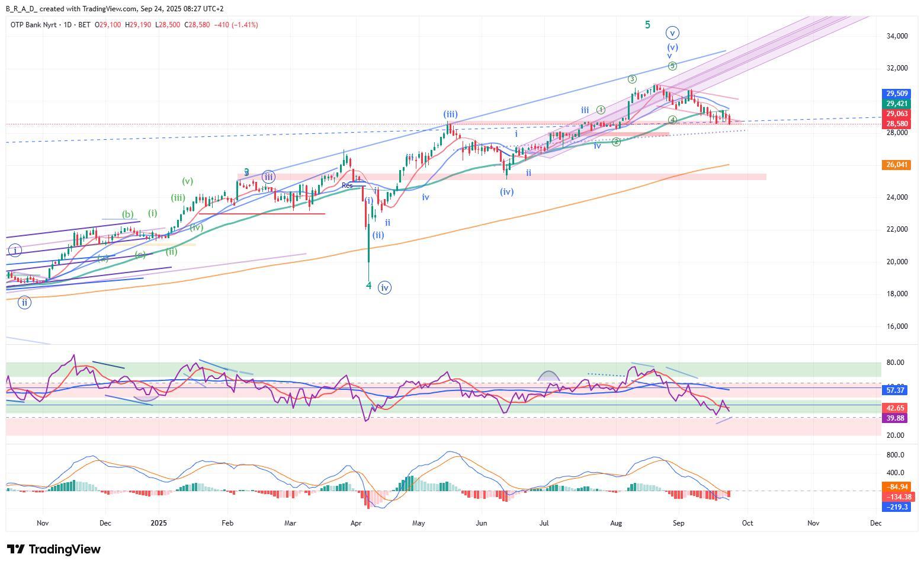The width and height of the screenshot is (924, 567).
Task: Select the blue -219.3 MACD value label
Action: [x=896, y=507]
